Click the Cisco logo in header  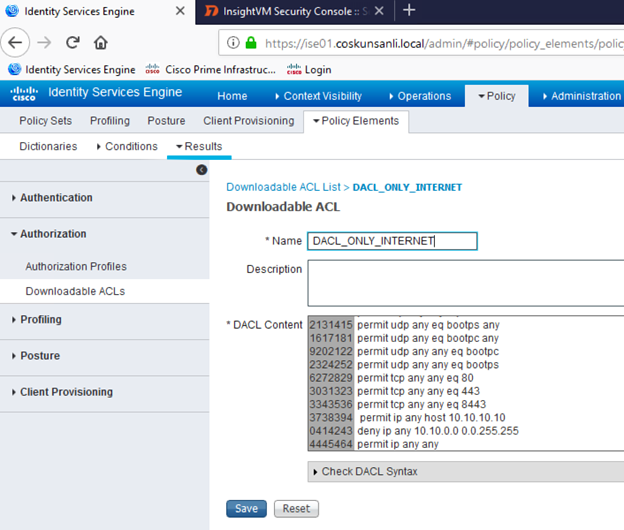pos(24,93)
